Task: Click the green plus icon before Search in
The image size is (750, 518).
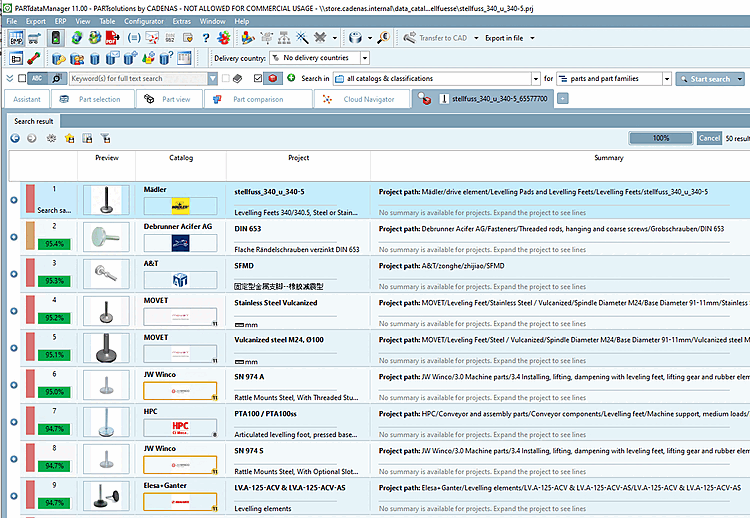Action: click(x=291, y=78)
